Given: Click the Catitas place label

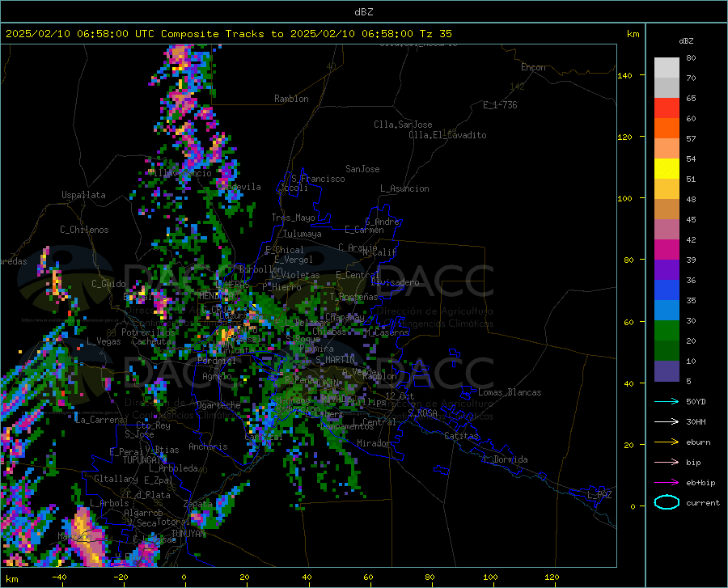Looking at the screenshot, I should [462, 436].
